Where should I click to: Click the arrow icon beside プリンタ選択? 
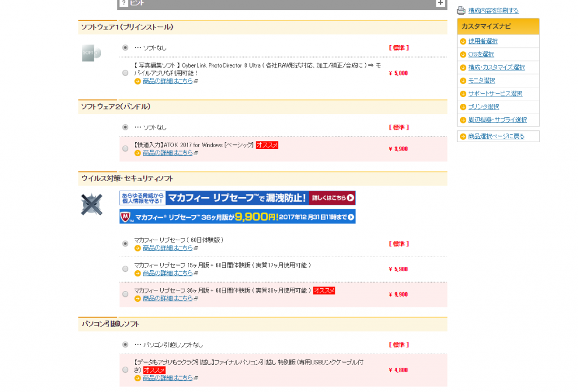click(463, 107)
